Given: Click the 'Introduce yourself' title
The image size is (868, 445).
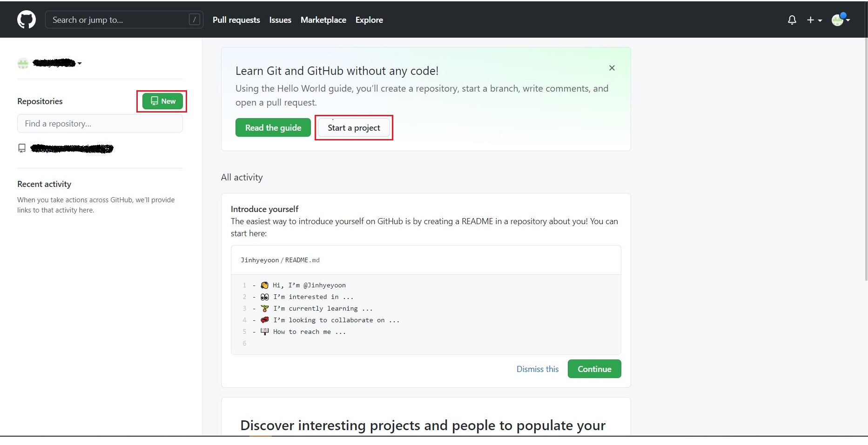Looking at the screenshot, I should (x=264, y=209).
